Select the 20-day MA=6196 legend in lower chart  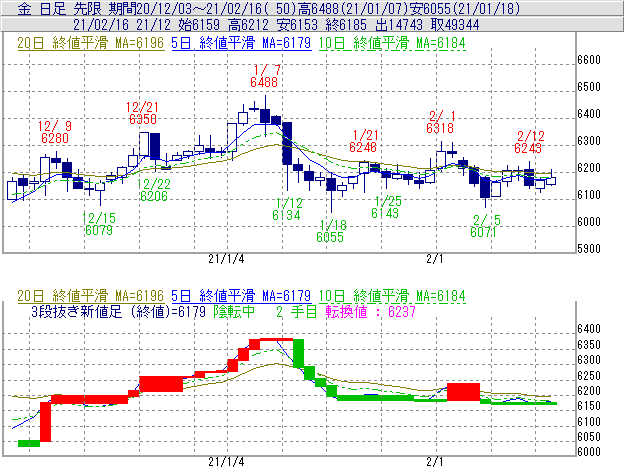[91, 296]
